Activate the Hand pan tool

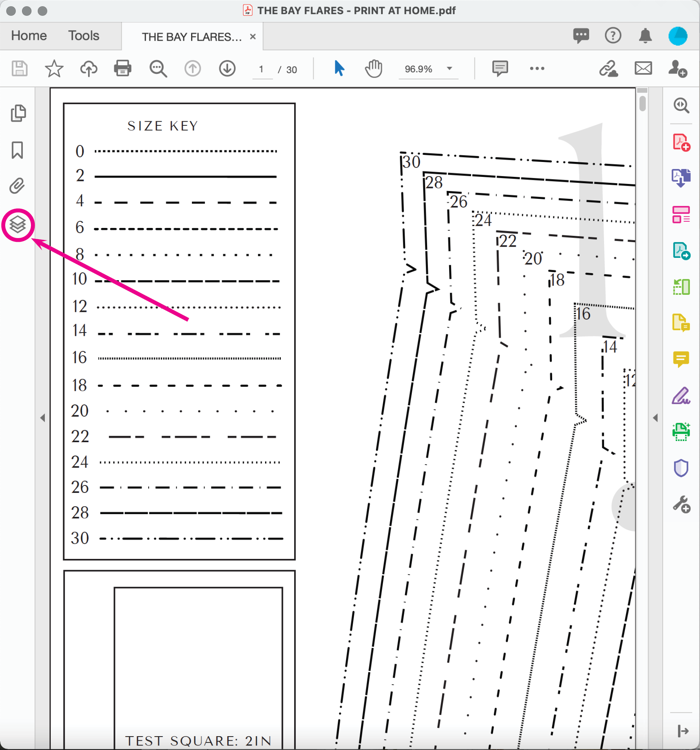[x=373, y=69]
